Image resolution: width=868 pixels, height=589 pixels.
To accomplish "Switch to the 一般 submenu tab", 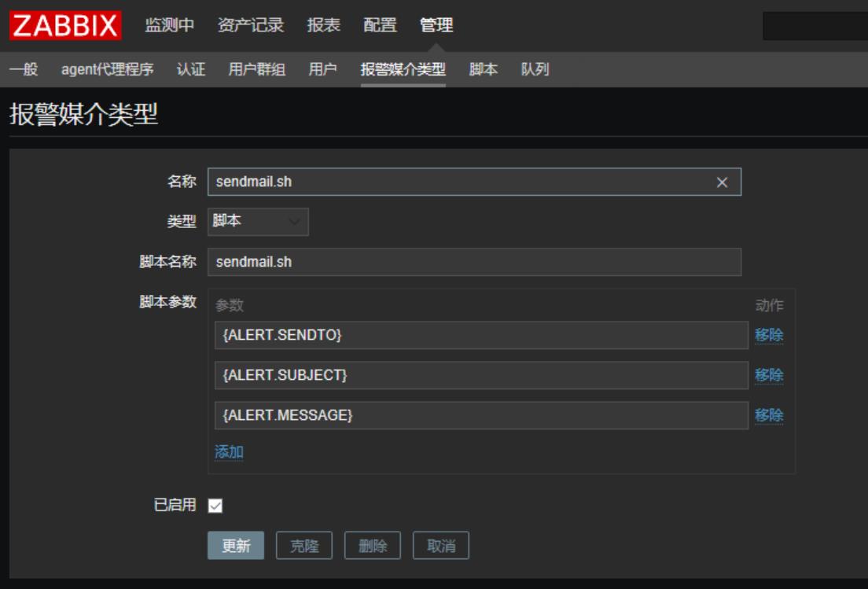I will [24, 69].
